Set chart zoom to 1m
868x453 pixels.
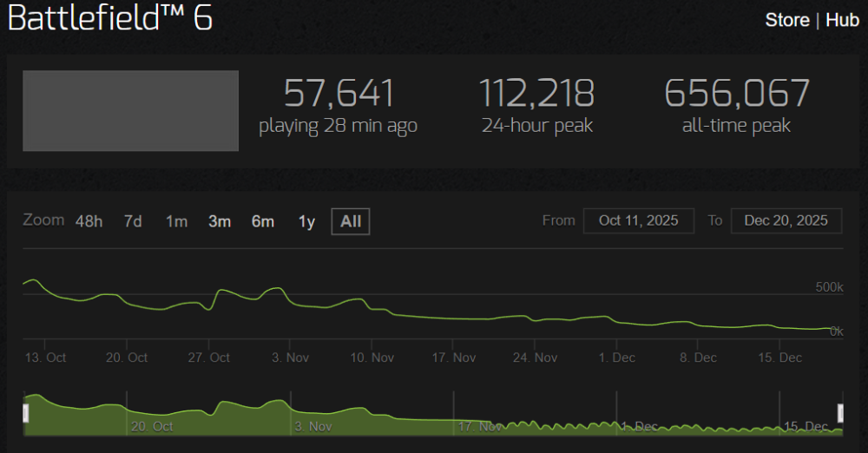pos(176,221)
